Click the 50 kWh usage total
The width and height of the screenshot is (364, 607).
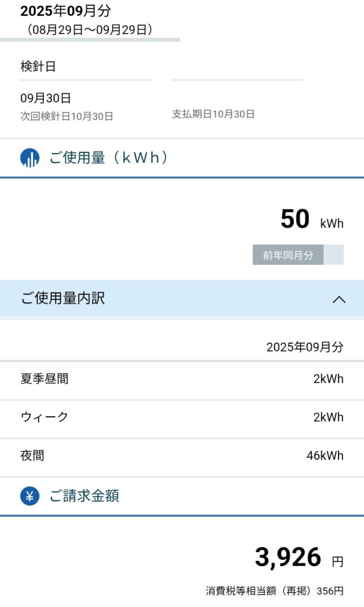tap(311, 221)
